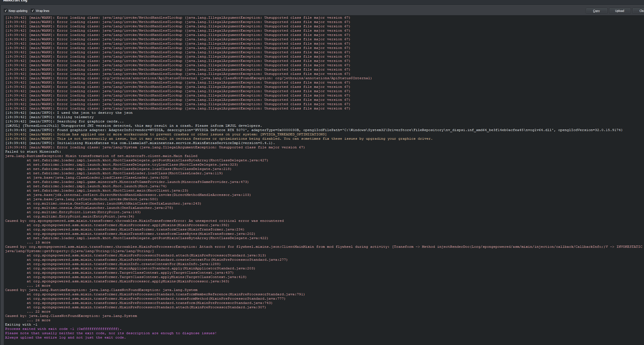
Task: Uncheck the Keep updating checkbox
Action: point(6,11)
